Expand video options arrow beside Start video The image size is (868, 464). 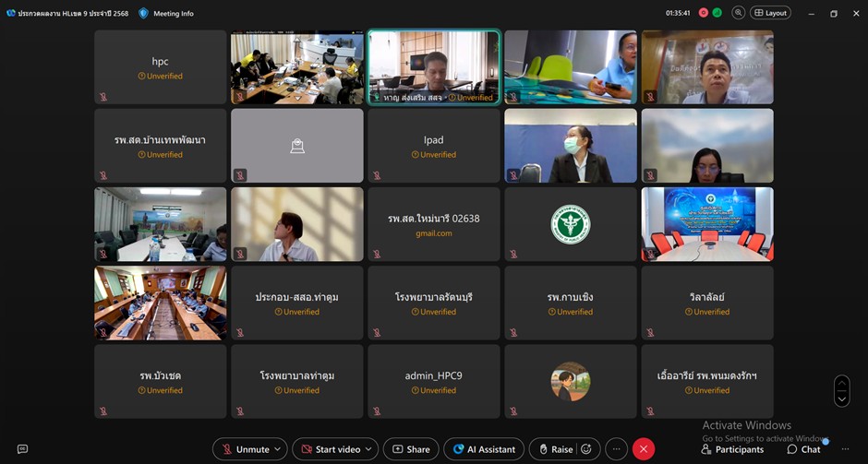coord(369,449)
